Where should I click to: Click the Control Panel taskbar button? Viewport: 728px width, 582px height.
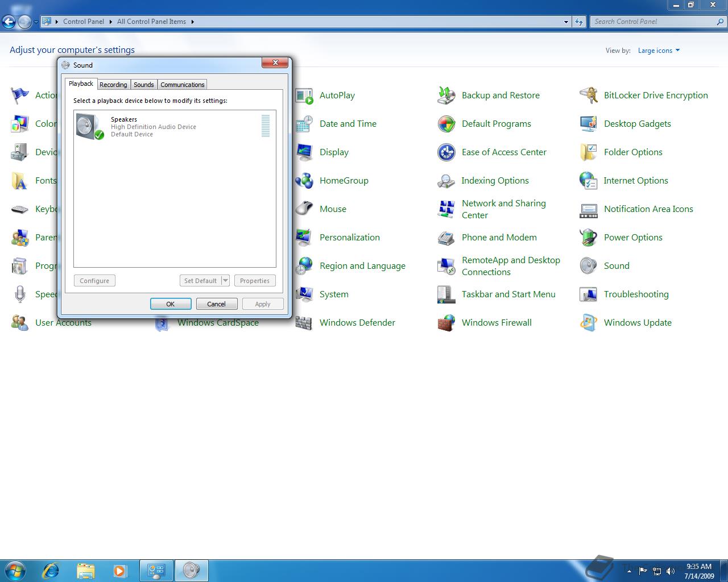click(x=156, y=571)
